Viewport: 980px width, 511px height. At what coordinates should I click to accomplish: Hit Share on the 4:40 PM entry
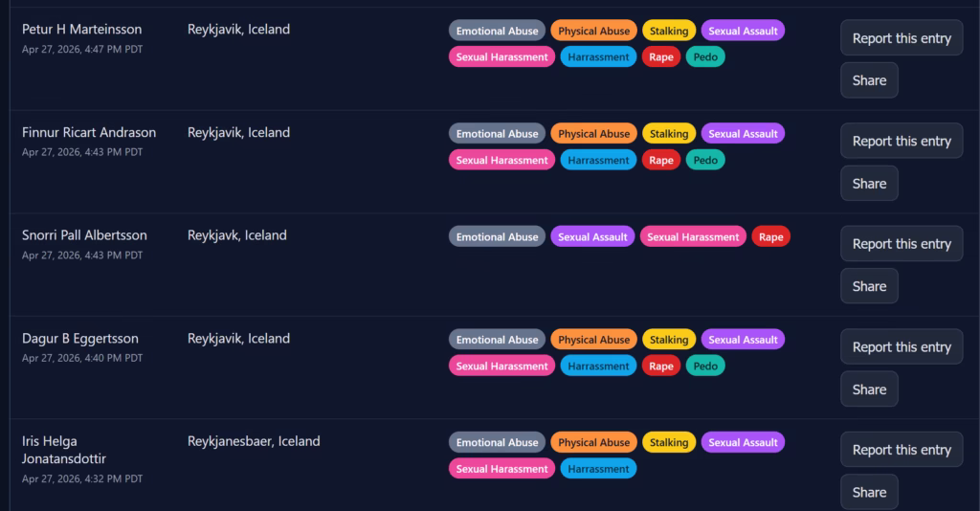[869, 389]
